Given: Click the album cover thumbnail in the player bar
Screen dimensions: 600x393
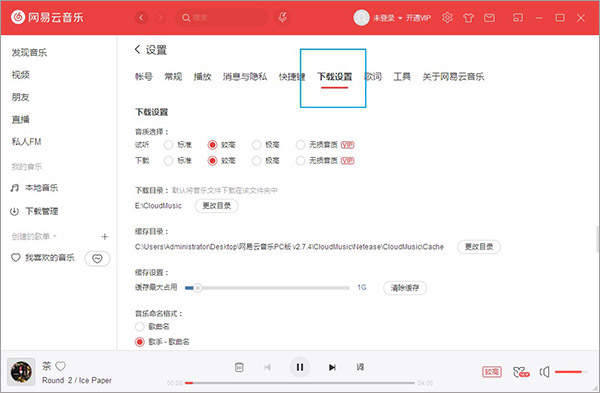Looking at the screenshot, I should point(21,372).
